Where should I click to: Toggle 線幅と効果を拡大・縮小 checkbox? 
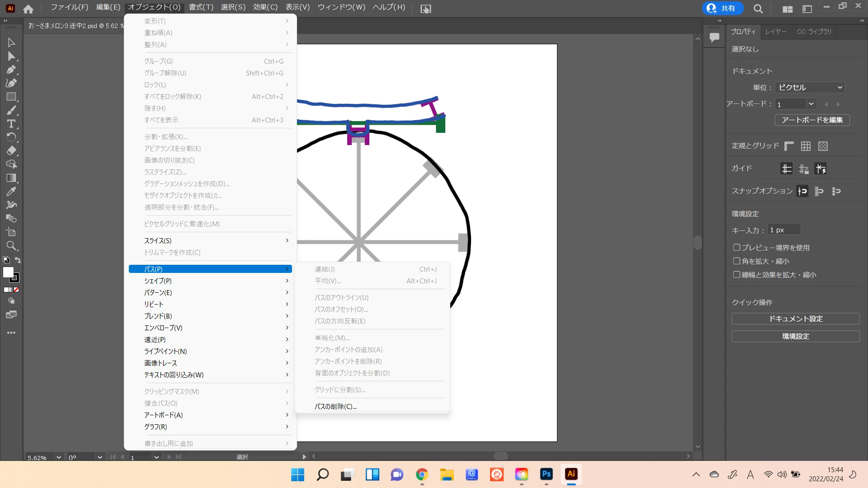tap(737, 275)
